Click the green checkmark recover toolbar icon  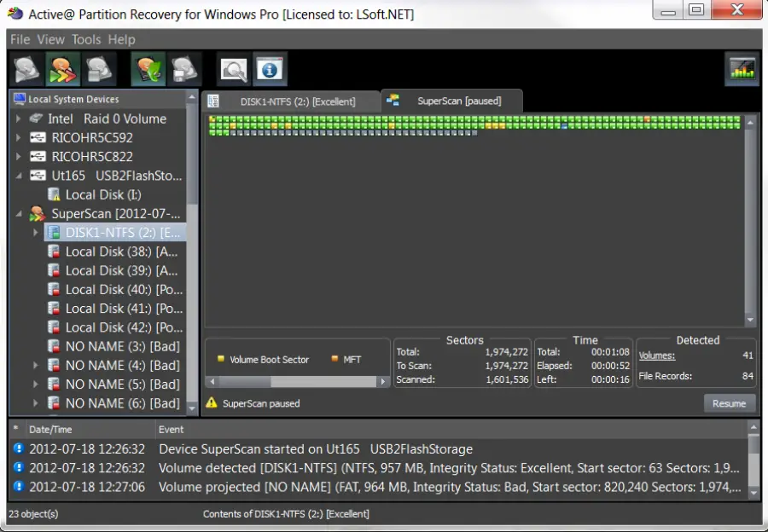[x=148, y=69]
